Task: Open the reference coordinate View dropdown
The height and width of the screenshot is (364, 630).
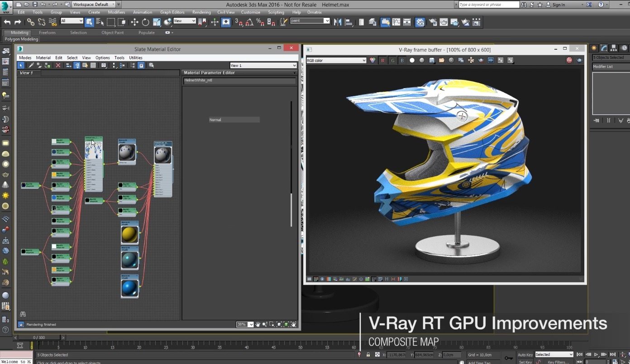Action: tap(185, 21)
